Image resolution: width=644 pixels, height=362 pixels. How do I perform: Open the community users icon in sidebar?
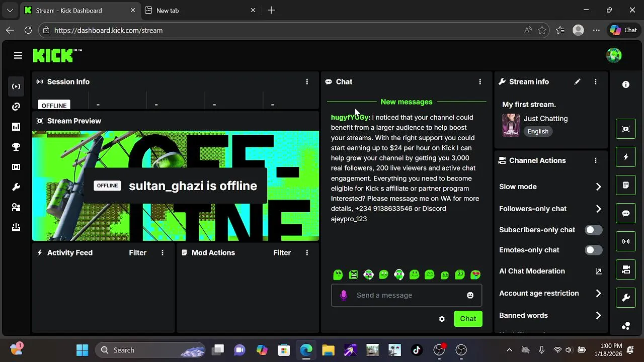(x=16, y=207)
